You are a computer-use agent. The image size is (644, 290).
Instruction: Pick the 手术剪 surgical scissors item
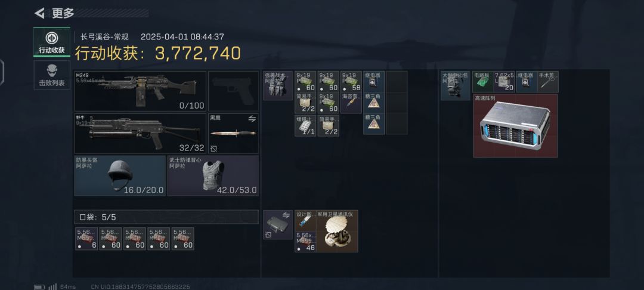pos(548,81)
